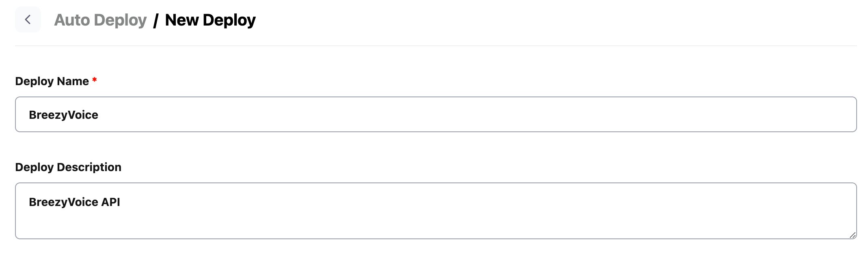Click the New Deploy page title

(210, 20)
